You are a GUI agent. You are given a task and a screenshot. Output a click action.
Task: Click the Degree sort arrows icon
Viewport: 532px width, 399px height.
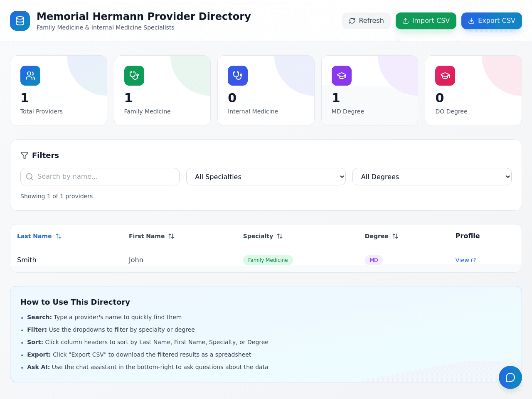(395, 236)
